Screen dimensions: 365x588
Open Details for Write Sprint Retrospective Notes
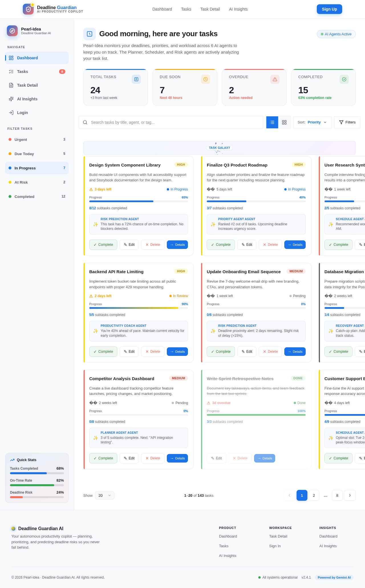(x=265, y=458)
